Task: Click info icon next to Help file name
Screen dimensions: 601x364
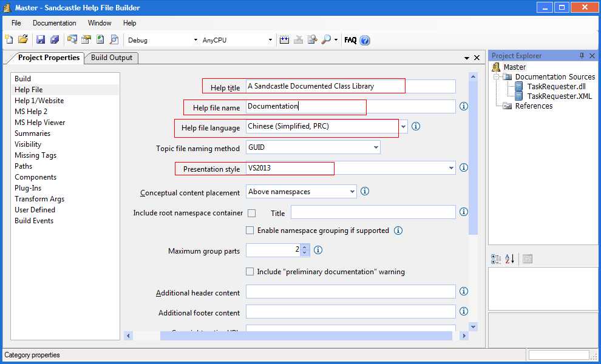Action: pyautogui.click(x=464, y=106)
